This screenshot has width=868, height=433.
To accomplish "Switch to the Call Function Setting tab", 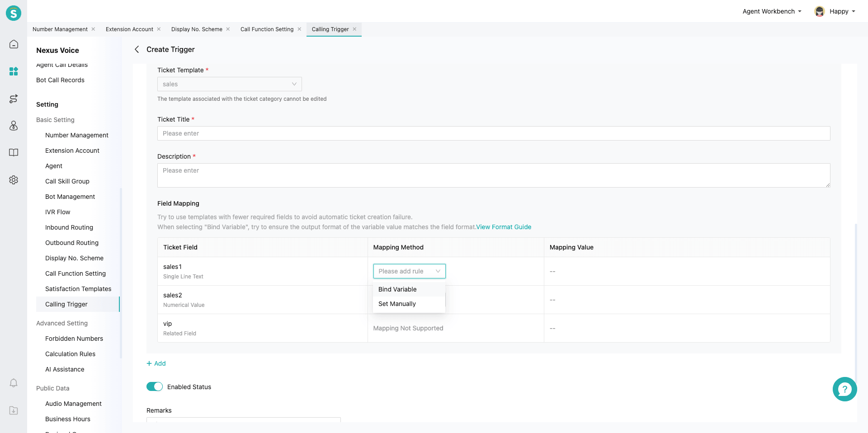I will pos(267,29).
